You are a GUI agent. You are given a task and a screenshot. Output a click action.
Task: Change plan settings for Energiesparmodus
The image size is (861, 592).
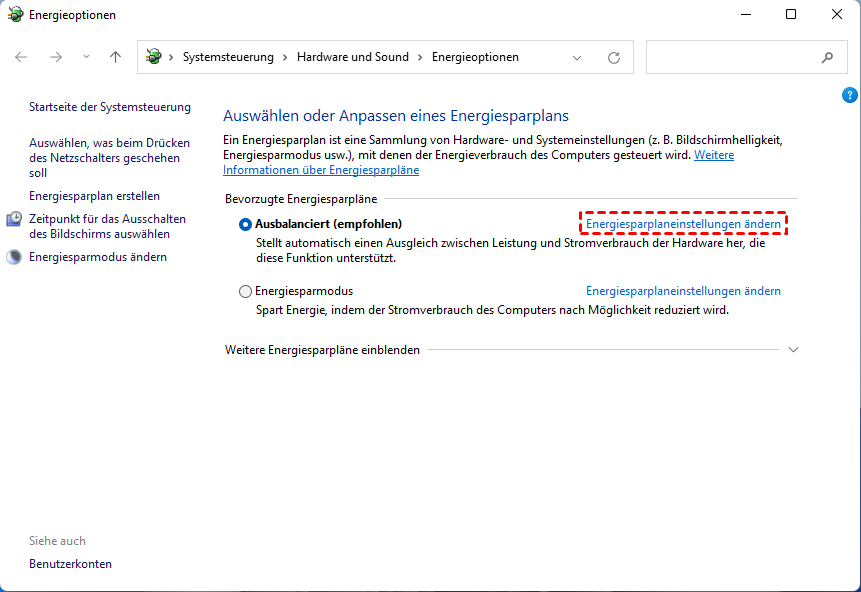(x=683, y=291)
